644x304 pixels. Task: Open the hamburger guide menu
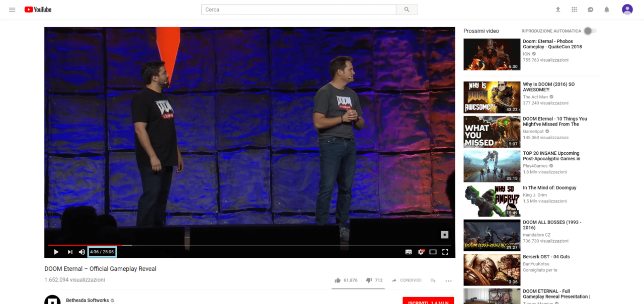point(12,10)
